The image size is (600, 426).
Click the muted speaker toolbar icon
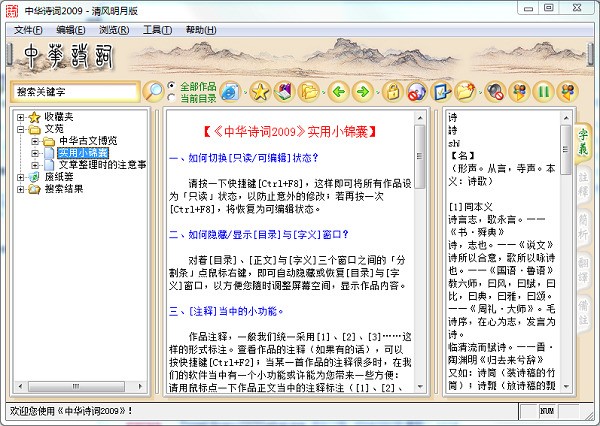pos(495,92)
